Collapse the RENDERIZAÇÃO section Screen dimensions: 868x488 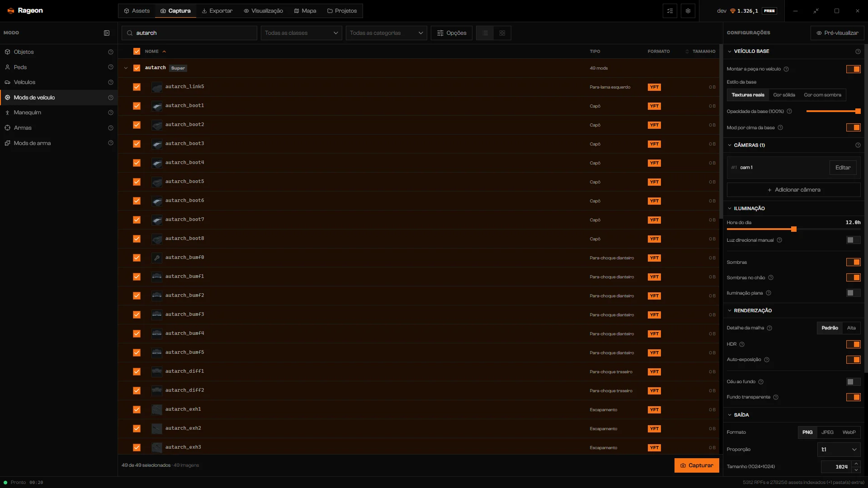point(729,310)
